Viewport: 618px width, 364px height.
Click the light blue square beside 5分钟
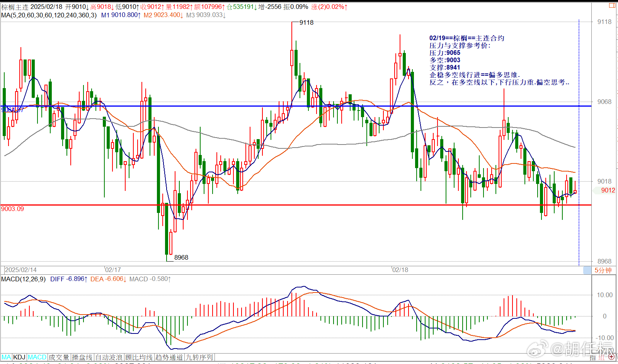(587, 270)
